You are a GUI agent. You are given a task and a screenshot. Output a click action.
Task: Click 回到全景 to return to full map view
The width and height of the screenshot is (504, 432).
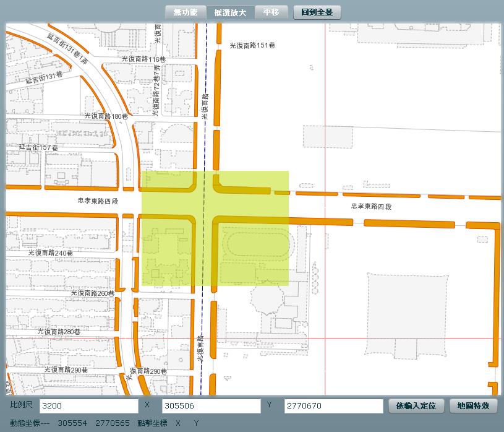pos(318,12)
